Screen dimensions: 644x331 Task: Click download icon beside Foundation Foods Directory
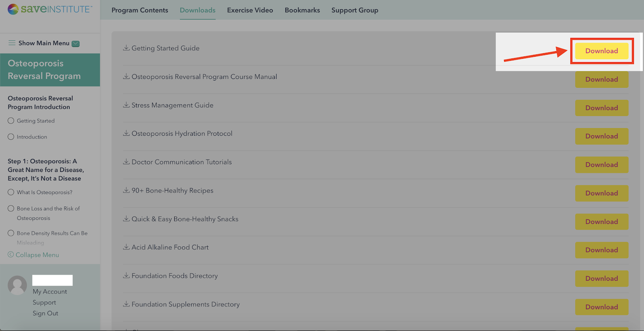[x=126, y=276]
